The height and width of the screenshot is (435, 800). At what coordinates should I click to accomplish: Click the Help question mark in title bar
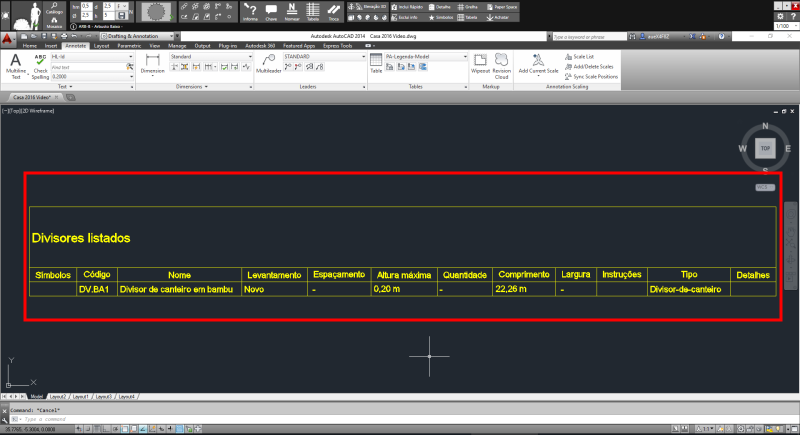[721, 36]
